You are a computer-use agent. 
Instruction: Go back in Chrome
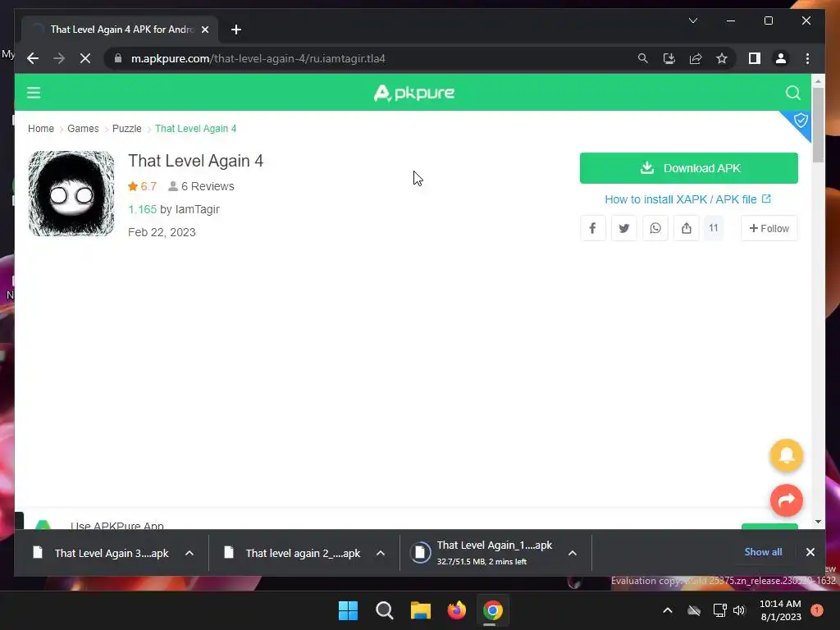(33, 58)
